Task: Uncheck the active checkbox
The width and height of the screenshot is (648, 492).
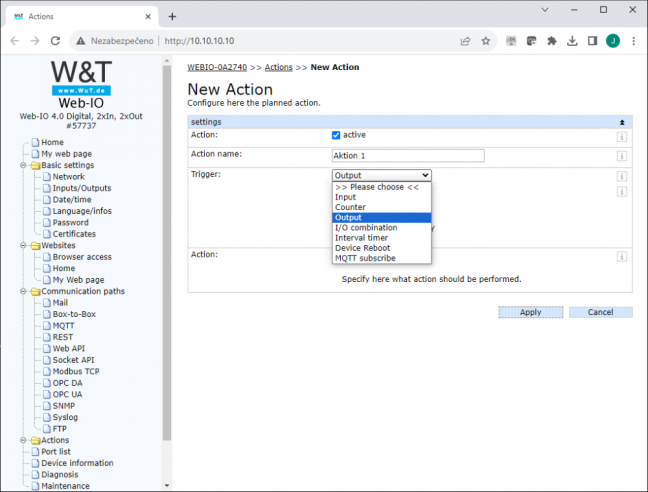Action: click(x=336, y=135)
